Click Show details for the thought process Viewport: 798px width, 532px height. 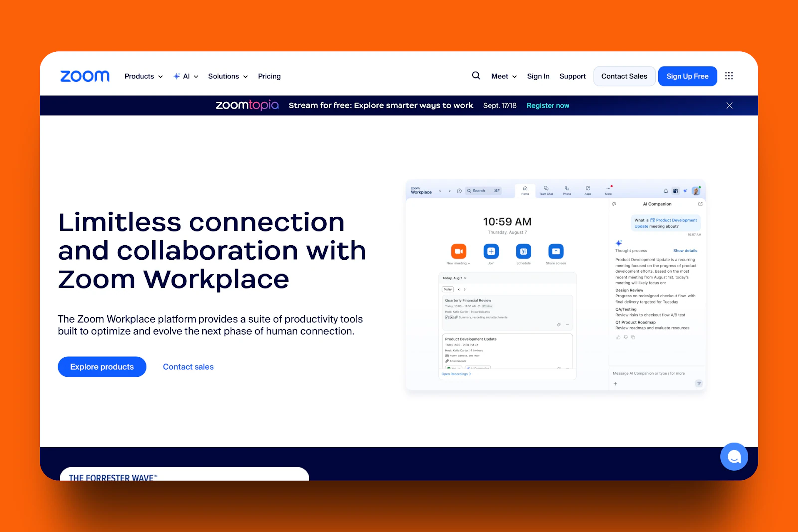[685, 251]
